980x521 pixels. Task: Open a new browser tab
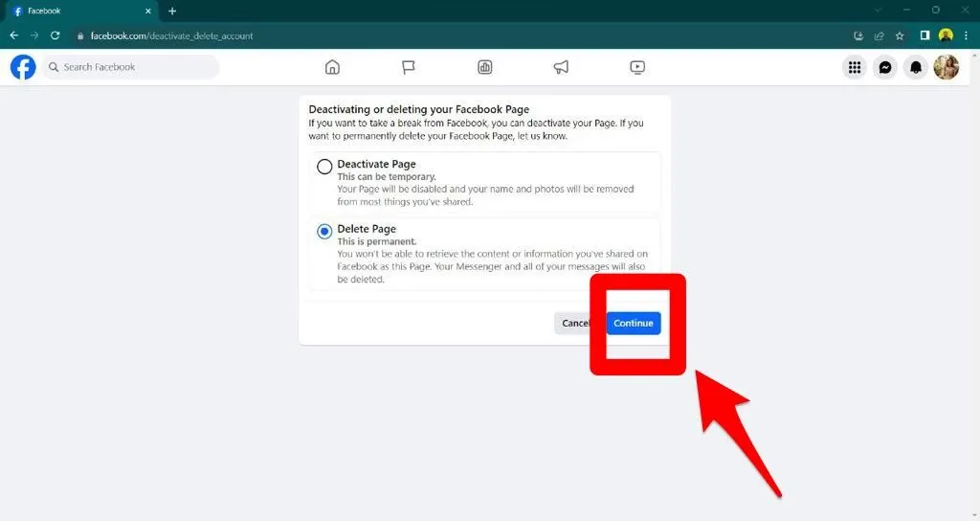(172, 11)
